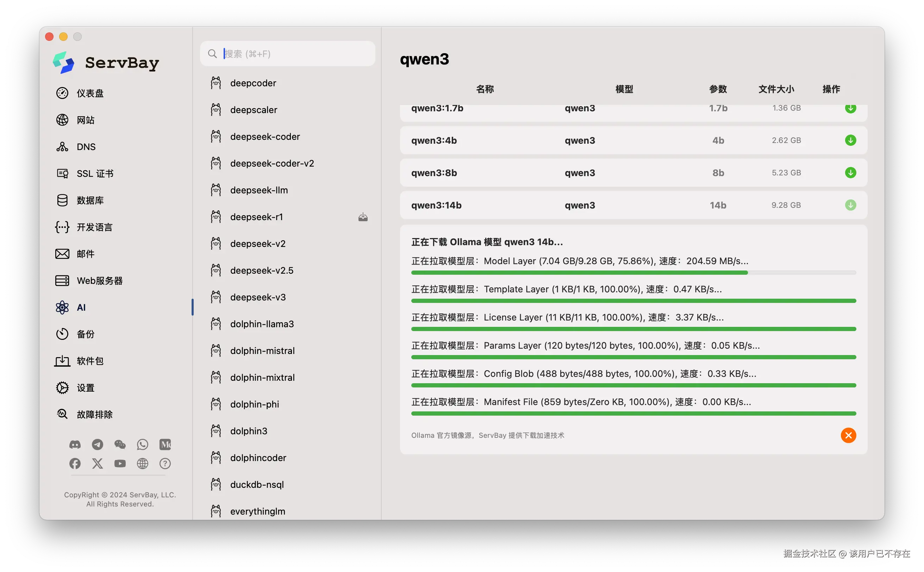Open the 数据库 database section
The image size is (924, 572).
90,200
